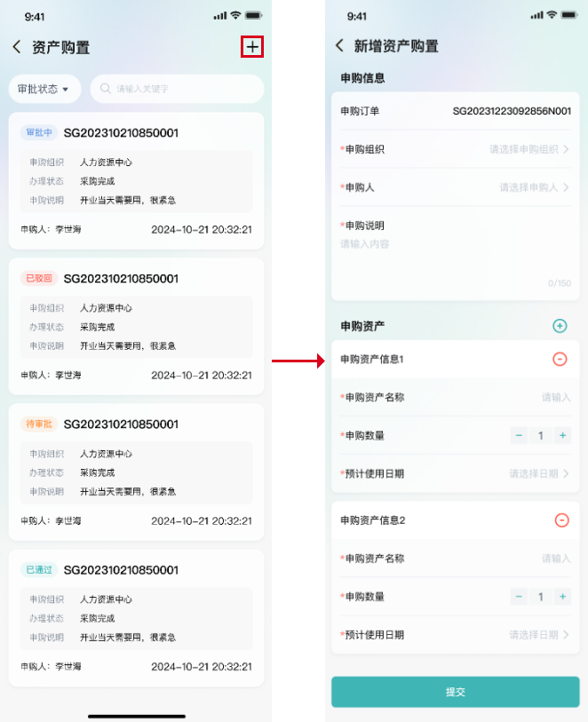Decrease 申购数量 for asset info 2

pyautogui.click(x=520, y=597)
